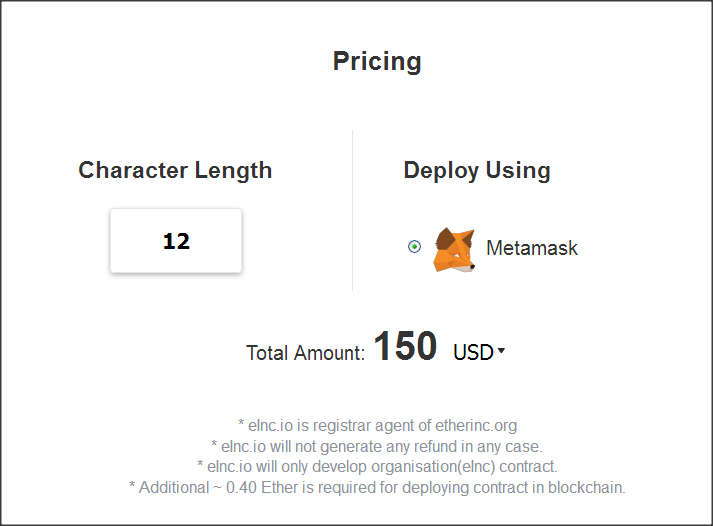Click the word blockchain in last note

coord(585,487)
